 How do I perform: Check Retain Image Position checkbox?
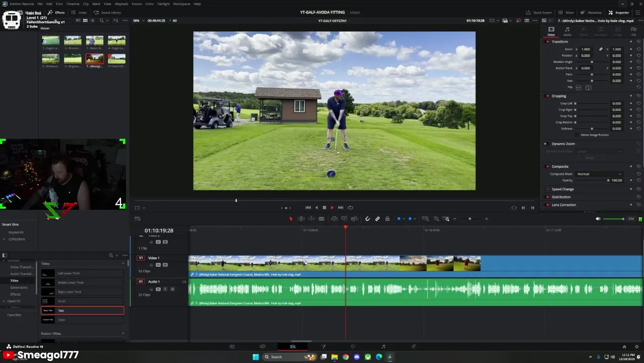coord(577,135)
